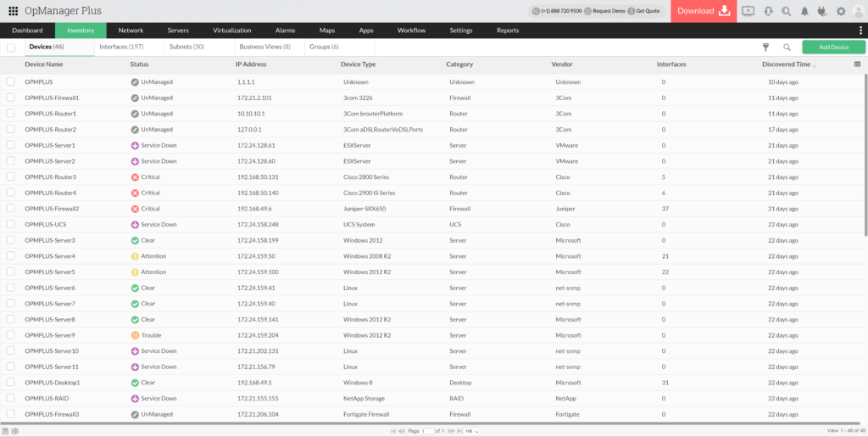Open the device filter funnel icon

coord(766,48)
